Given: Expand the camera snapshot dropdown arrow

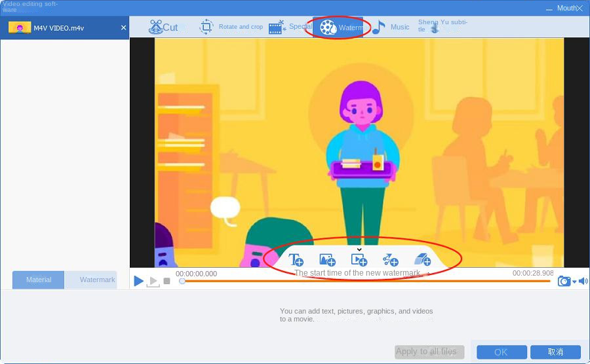Looking at the screenshot, I should [x=574, y=282].
